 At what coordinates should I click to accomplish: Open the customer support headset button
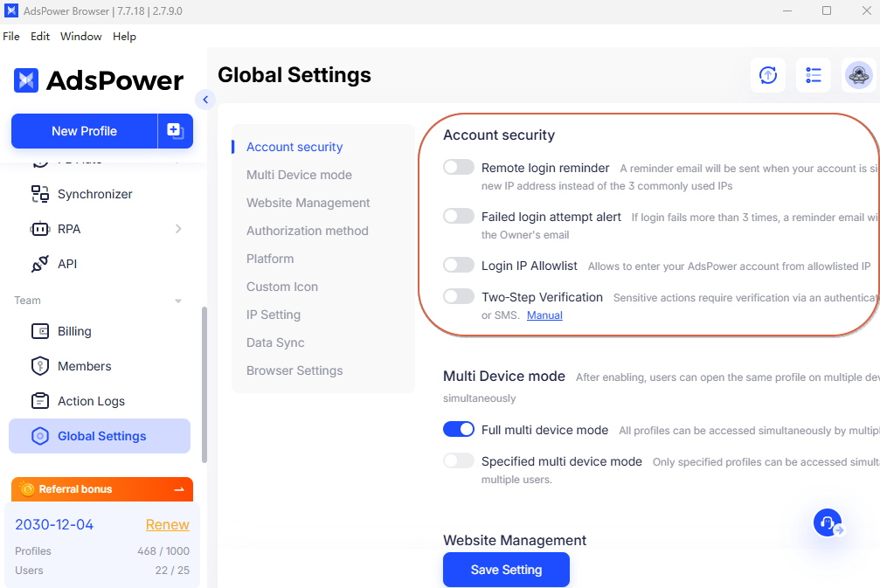828,522
